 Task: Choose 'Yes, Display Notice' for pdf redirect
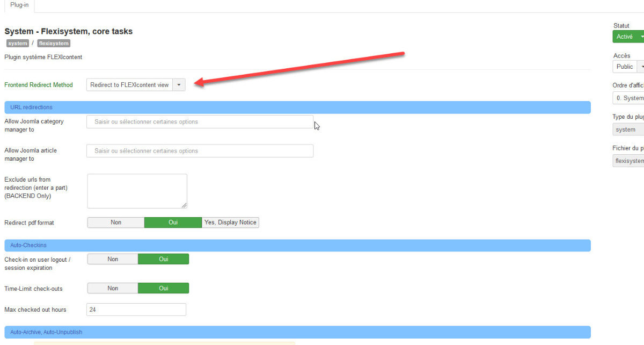pyautogui.click(x=231, y=222)
